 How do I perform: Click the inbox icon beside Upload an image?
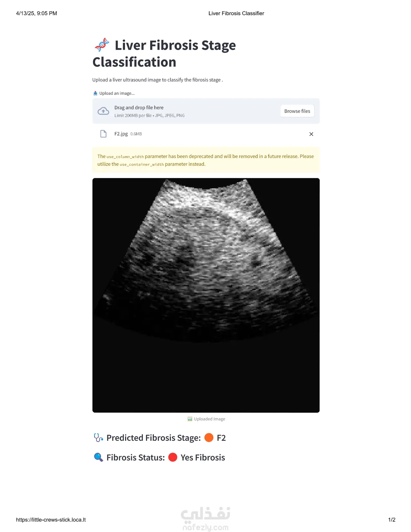coord(95,93)
